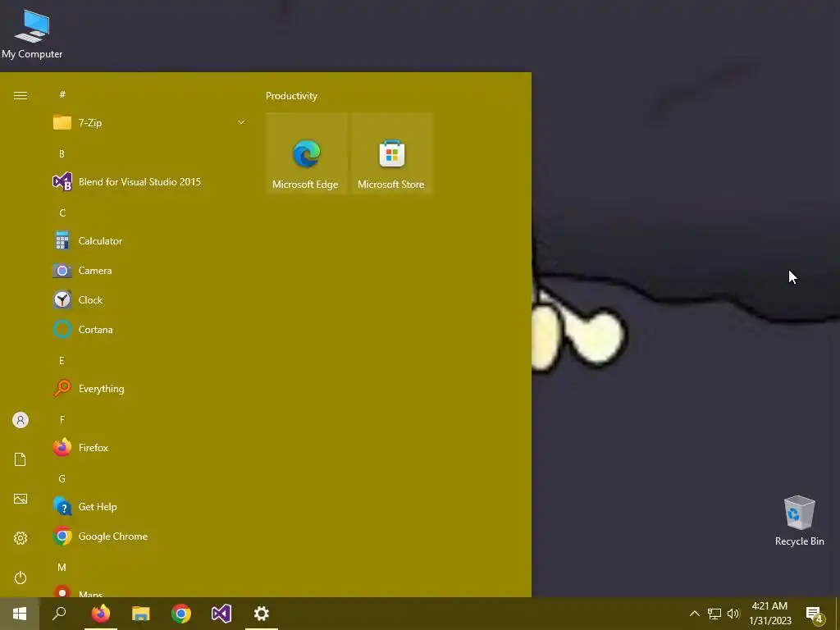Image resolution: width=840 pixels, height=630 pixels.
Task: Click the C letter header
Action: [x=62, y=212]
